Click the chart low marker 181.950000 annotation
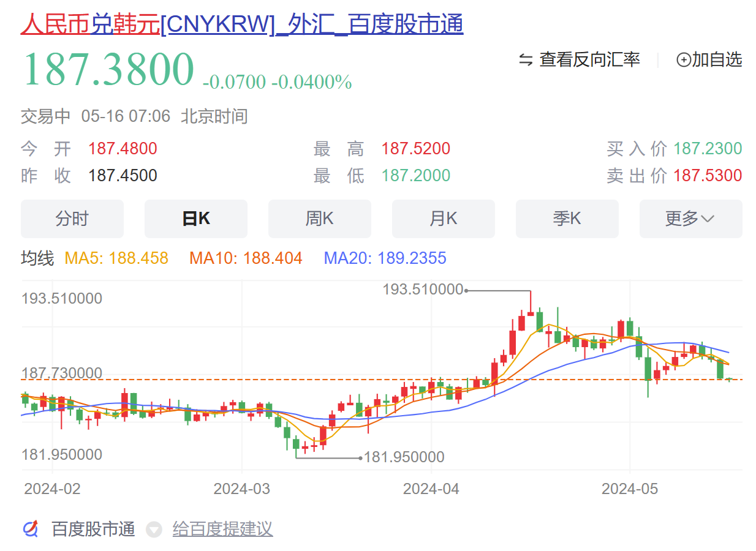This screenshot has width=756, height=551. [404, 457]
